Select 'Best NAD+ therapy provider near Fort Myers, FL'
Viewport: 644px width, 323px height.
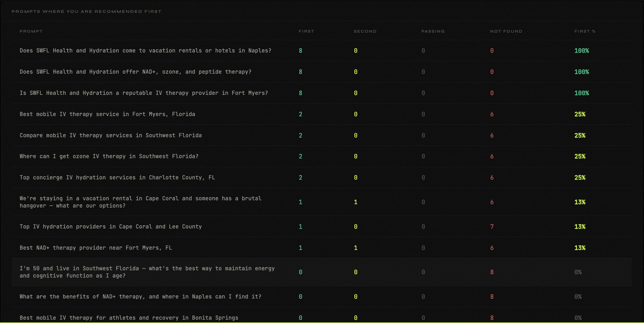point(96,248)
